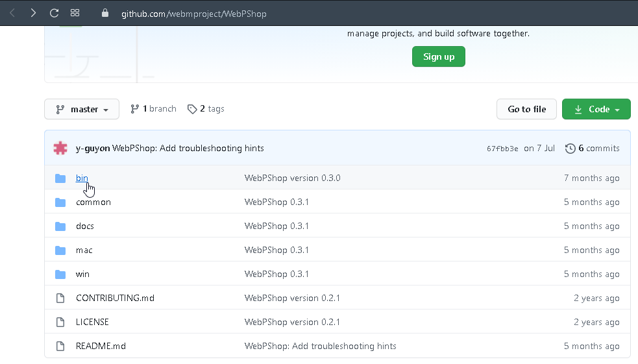Open 'Add troubleshooting hints' commit on README.md row
Screen dimensions: 638x364
pyautogui.click(x=320, y=346)
